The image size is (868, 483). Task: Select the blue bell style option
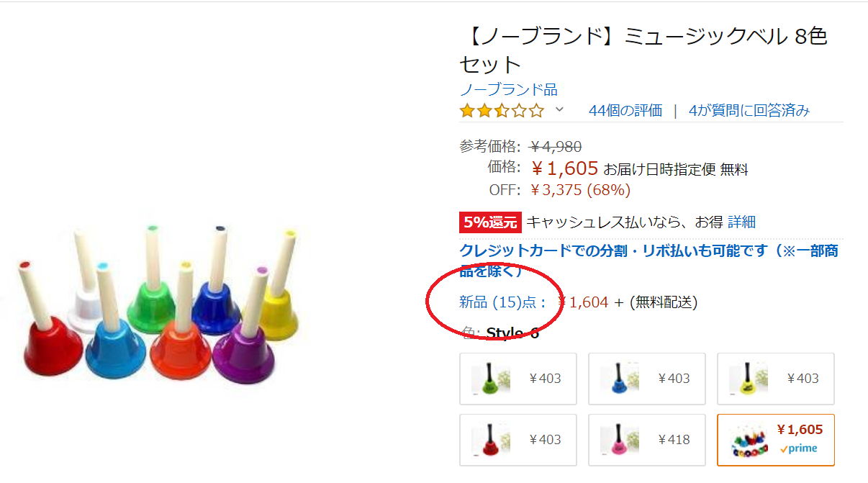point(646,379)
